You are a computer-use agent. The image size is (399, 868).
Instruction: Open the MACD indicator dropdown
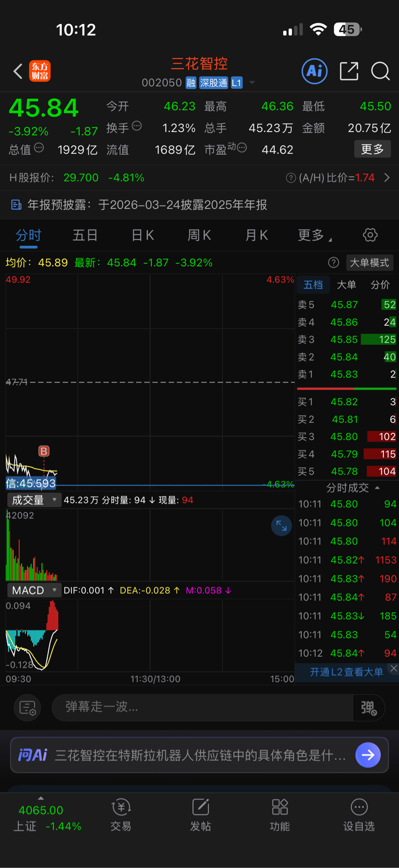coord(34,590)
